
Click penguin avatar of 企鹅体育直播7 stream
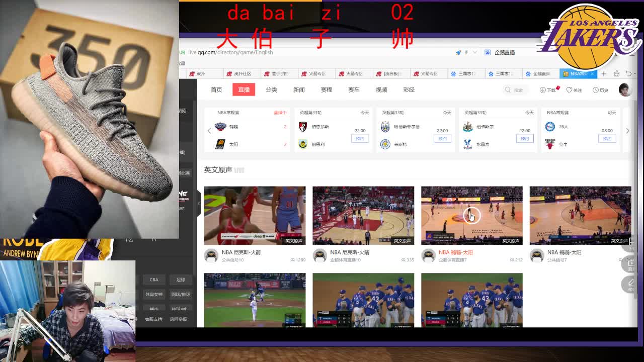tap(428, 256)
